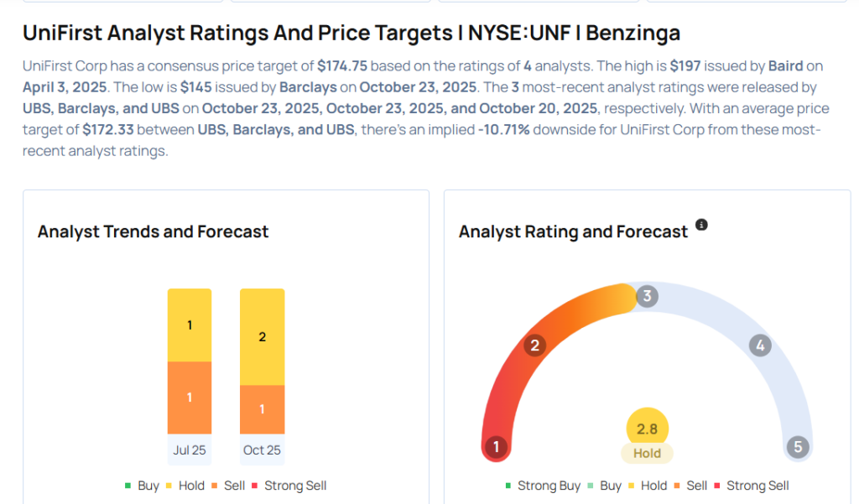Click the orange Sell segment of the Jul 25 bar
Image resolution: width=859 pixels, height=504 pixels.
(x=190, y=397)
